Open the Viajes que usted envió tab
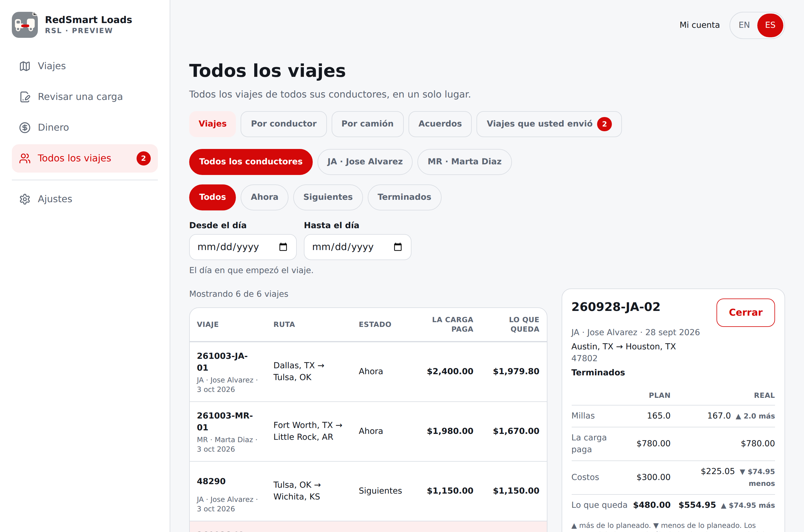804x532 pixels. click(x=549, y=124)
